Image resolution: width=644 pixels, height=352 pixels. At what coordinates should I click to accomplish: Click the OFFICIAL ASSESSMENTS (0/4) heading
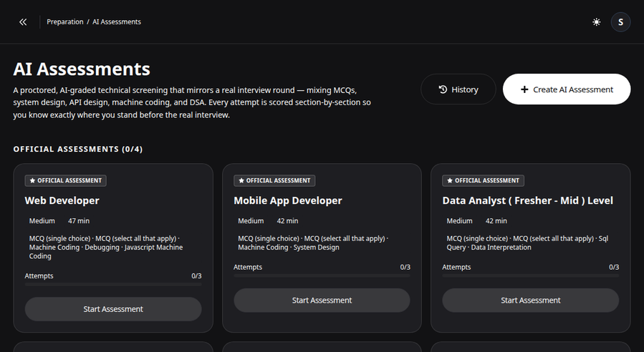[x=78, y=149]
